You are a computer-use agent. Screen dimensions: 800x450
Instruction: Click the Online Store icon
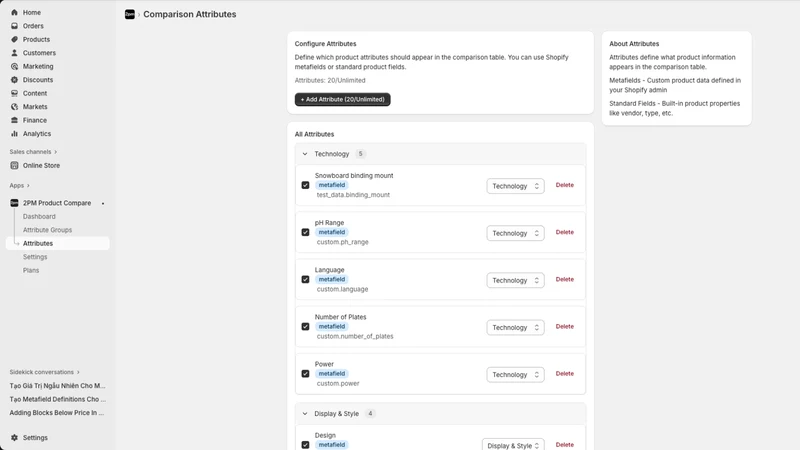[x=14, y=165]
